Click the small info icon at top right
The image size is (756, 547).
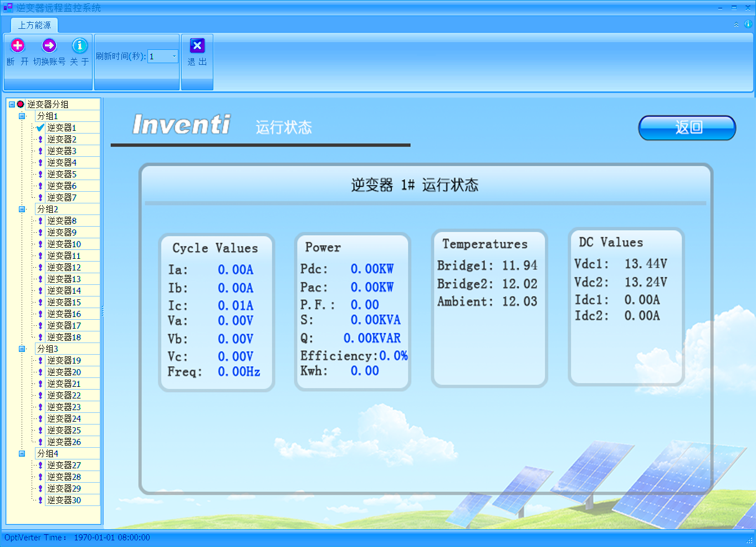[x=748, y=24]
